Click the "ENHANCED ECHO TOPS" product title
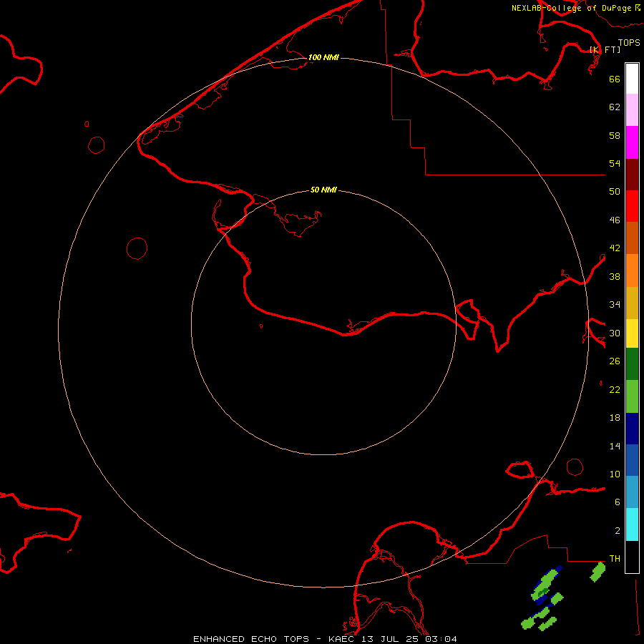 click(x=251, y=639)
